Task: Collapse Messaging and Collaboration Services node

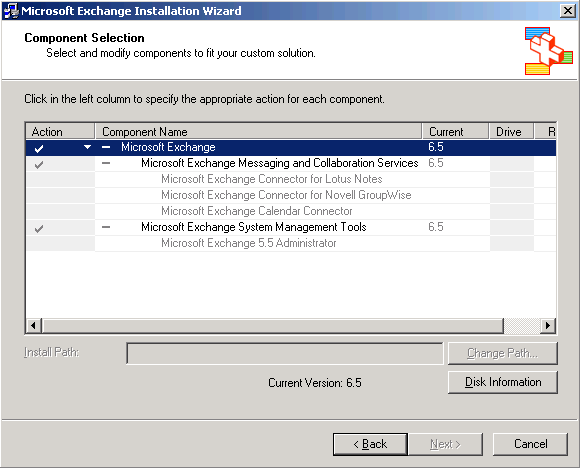Action: pos(106,163)
